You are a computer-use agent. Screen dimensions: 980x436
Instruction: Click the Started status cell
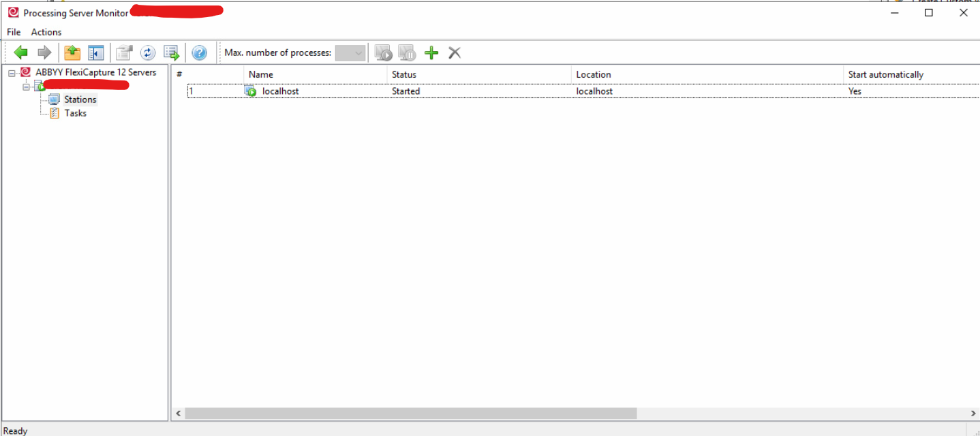406,91
